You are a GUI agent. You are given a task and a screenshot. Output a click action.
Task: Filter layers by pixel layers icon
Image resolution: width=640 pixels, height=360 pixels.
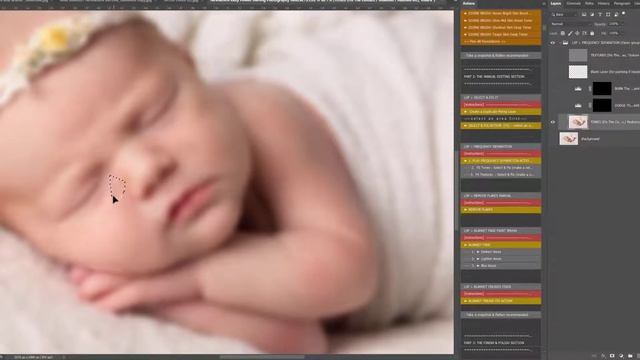[584, 14]
